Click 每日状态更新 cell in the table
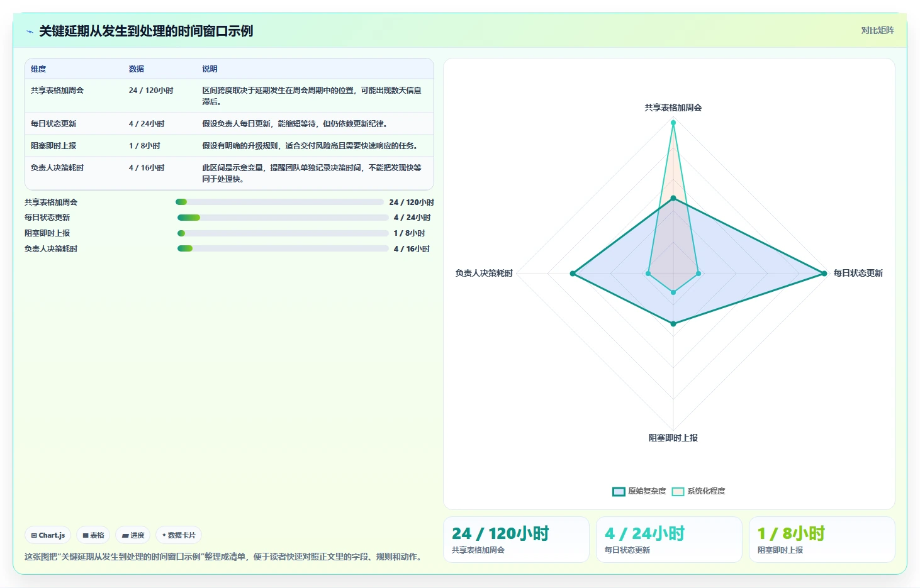 pos(53,124)
